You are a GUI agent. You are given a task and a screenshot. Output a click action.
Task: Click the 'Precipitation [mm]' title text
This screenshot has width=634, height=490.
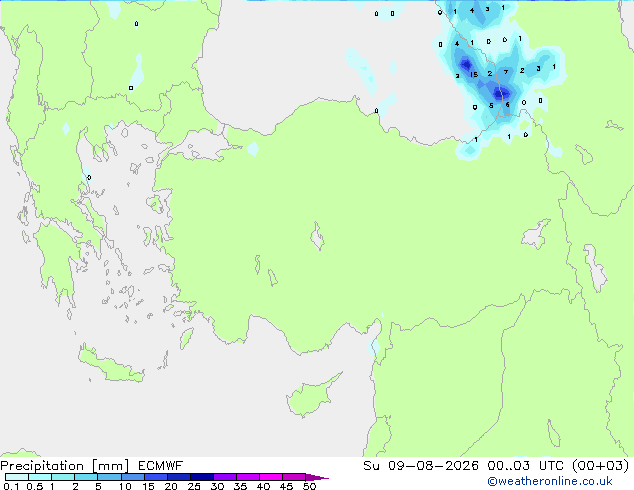pos(65,466)
